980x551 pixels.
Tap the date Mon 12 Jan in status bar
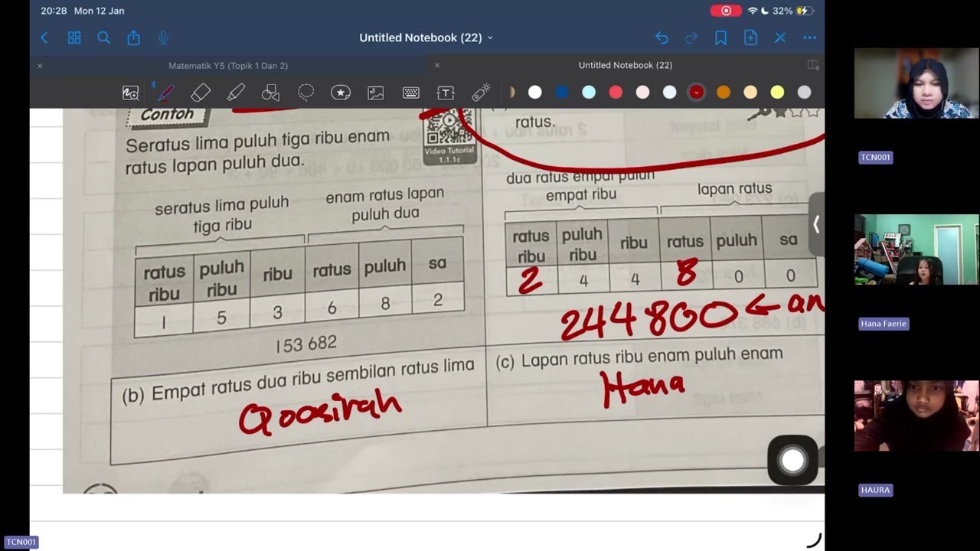click(x=99, y=11)
